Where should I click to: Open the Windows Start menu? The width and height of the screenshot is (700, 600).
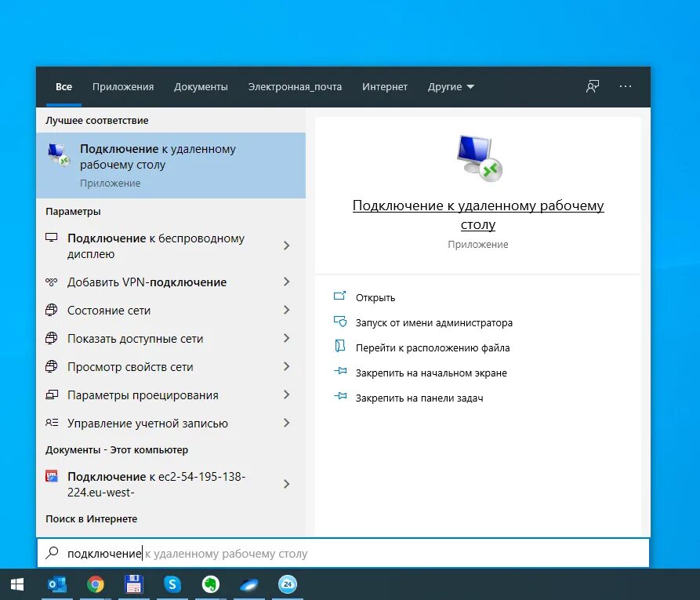[17, 584]
